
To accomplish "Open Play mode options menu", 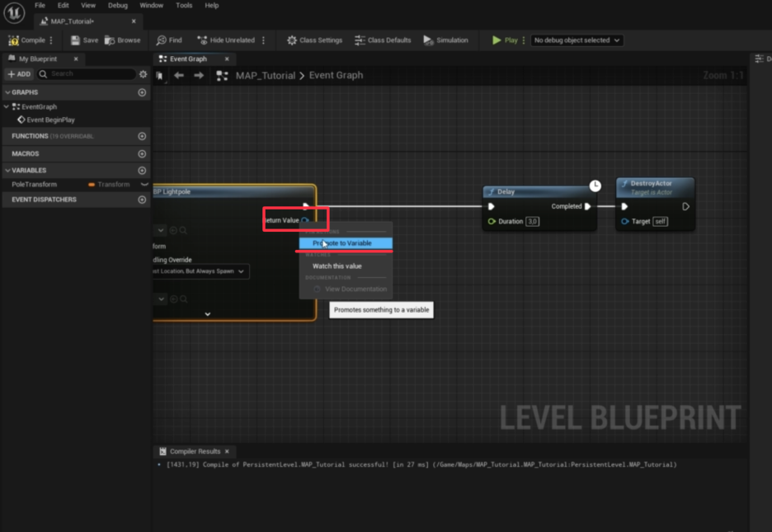I will [x=524, y=40].
